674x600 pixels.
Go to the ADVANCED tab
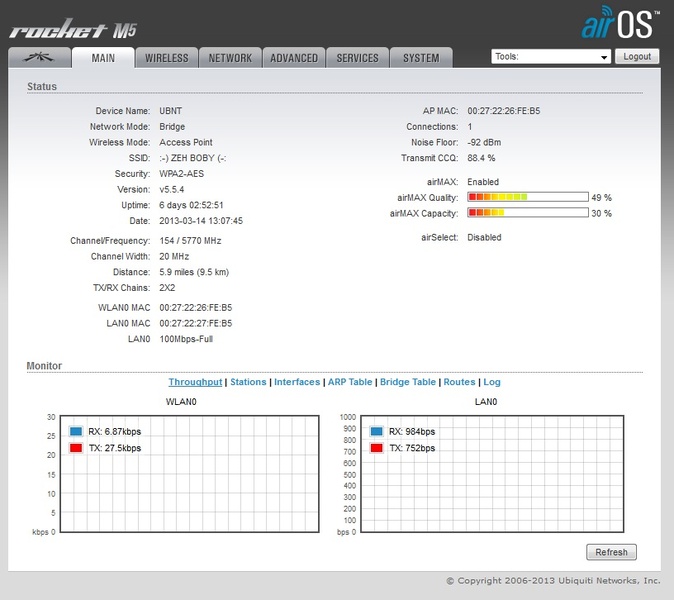click(294, 58)
